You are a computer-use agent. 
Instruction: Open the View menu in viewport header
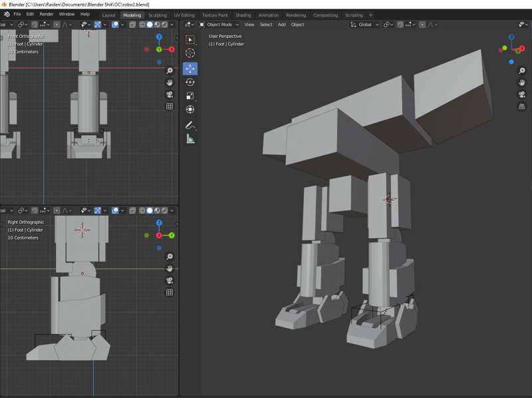pos(249,25)
